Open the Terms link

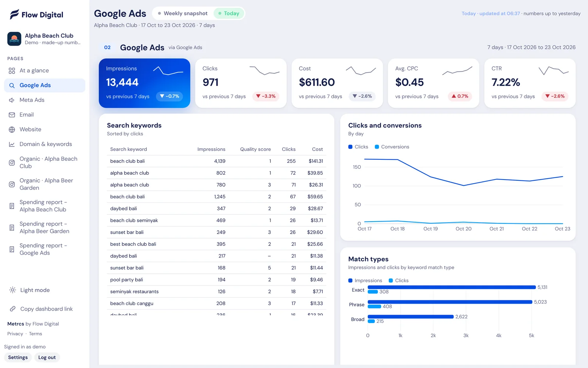coord(36,334)
